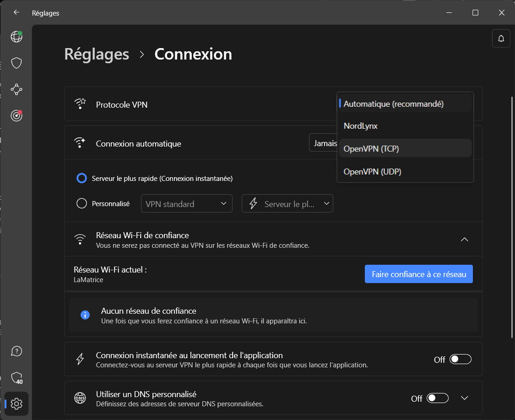Minimize the window
Image resolution: width=515 pixels, height=420 pixels.
point(449,12)
